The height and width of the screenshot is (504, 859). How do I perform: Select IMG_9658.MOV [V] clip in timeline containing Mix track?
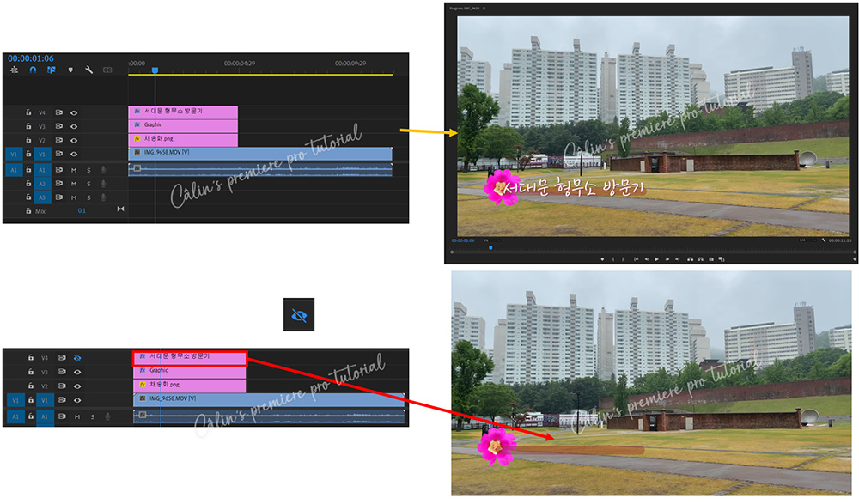[260, 154]
